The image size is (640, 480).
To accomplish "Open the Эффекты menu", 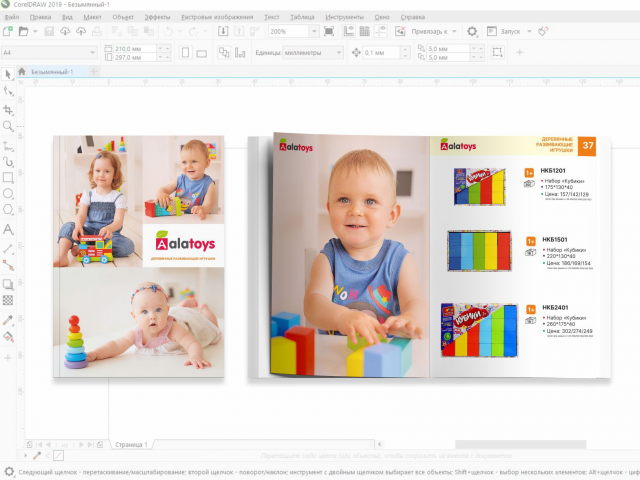I will pos(157,17).
